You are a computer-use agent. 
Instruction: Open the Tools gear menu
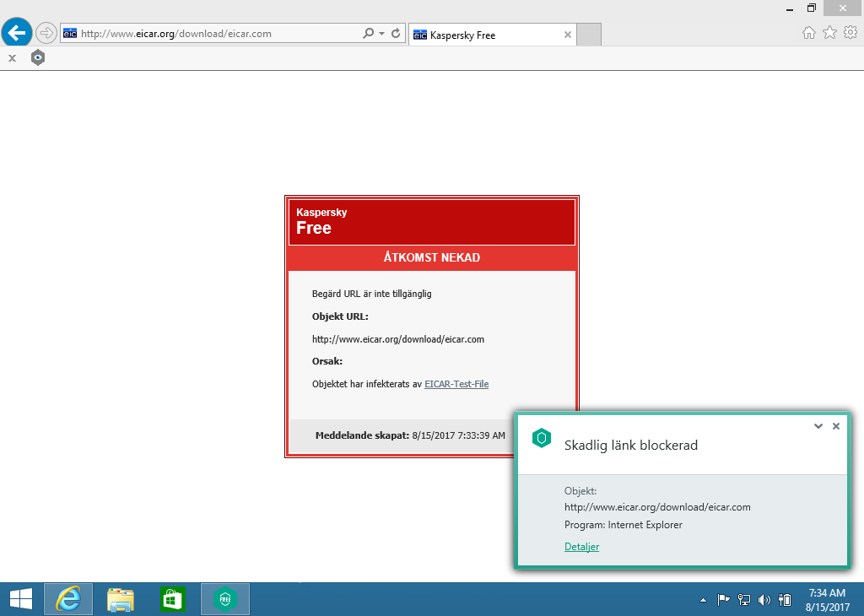[x=850, y=33]
